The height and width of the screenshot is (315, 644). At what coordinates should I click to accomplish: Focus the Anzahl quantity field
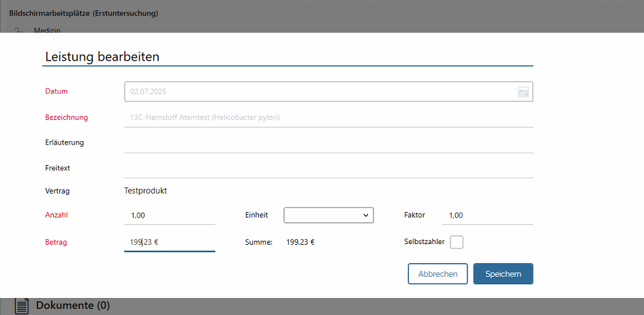[x=170, y=215]
